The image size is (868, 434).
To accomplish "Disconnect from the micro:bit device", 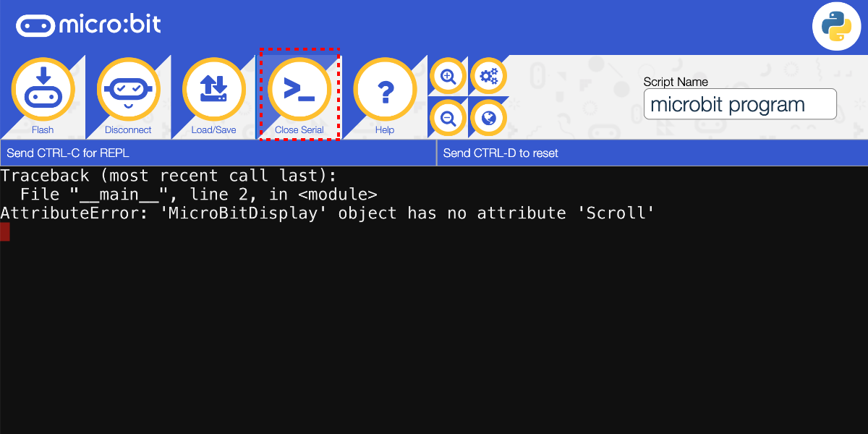I will [128, 88].
